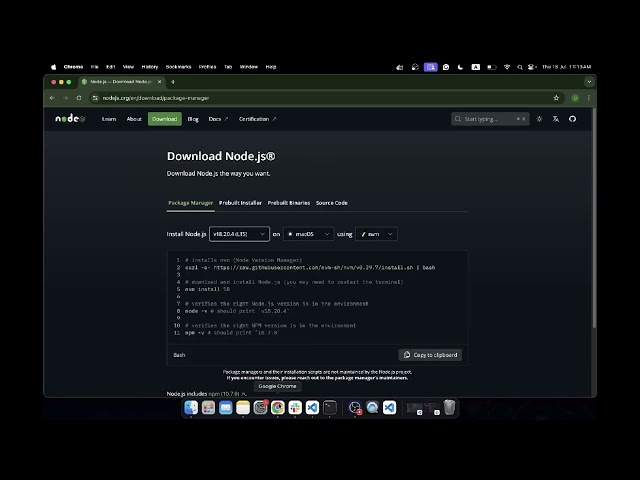The image size is (640, 480).
Task: Open the Node.js version dropdown
Action: point(239,234)
